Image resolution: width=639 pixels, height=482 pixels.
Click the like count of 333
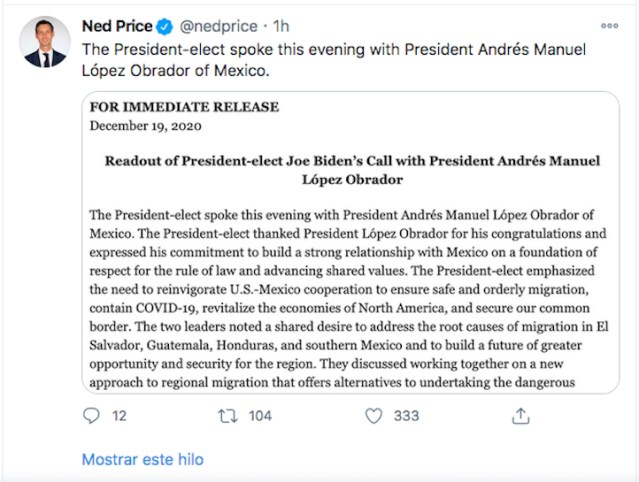pos(406,416)
